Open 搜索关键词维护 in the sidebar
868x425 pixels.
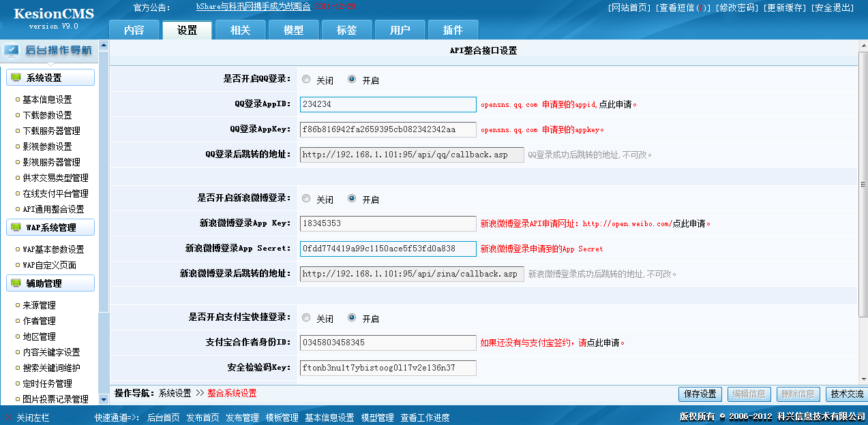click(51, 368)
